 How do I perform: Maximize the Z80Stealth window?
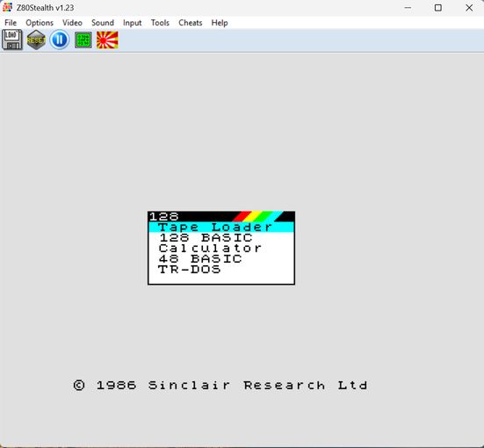click(438, 8)
